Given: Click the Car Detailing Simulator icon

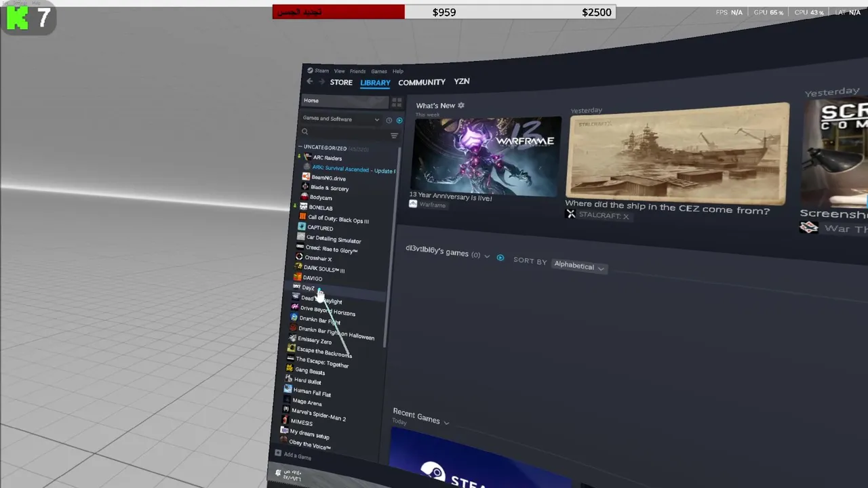Looking at the screenshot, I should pos(301,237).
